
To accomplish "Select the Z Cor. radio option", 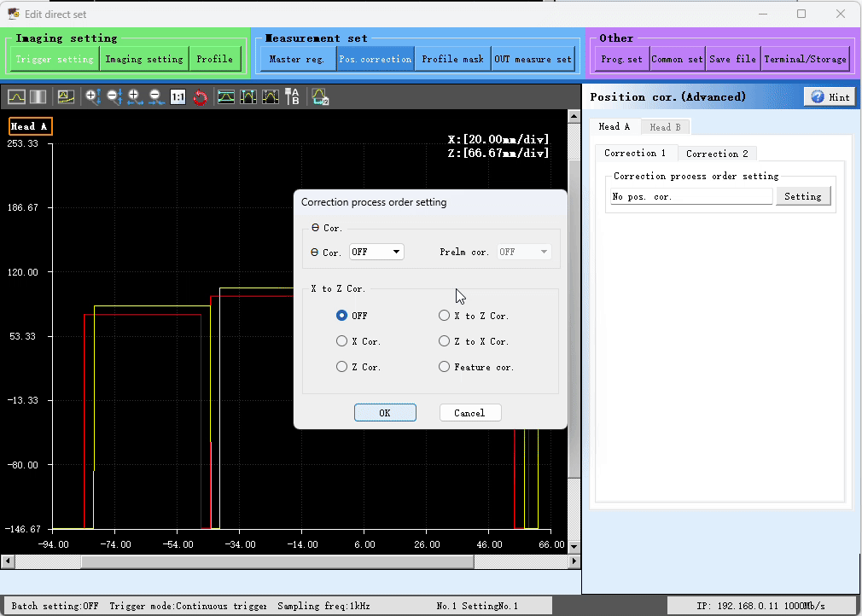I will (x=341, y=367).
